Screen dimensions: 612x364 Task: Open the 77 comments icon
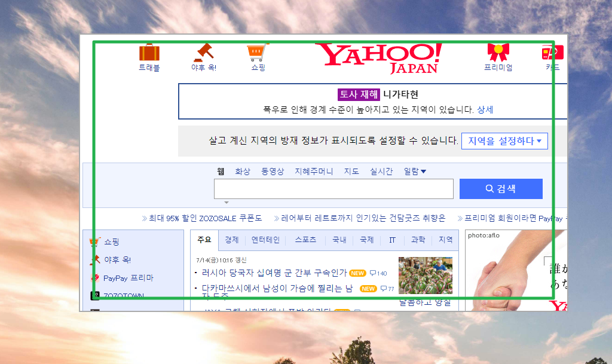[x=387, y=289]
